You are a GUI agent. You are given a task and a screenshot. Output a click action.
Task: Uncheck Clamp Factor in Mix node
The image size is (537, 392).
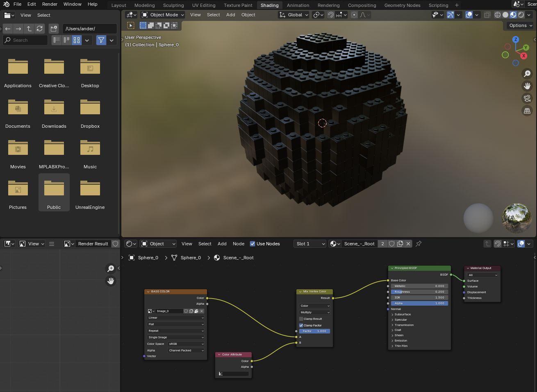pos(301,325)
